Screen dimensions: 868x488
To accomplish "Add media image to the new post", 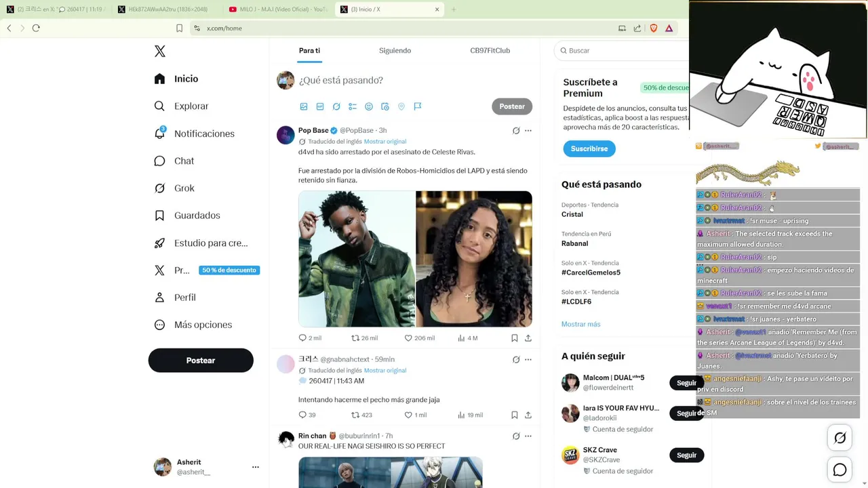I will pyautogui.click(x=304, y=106).
